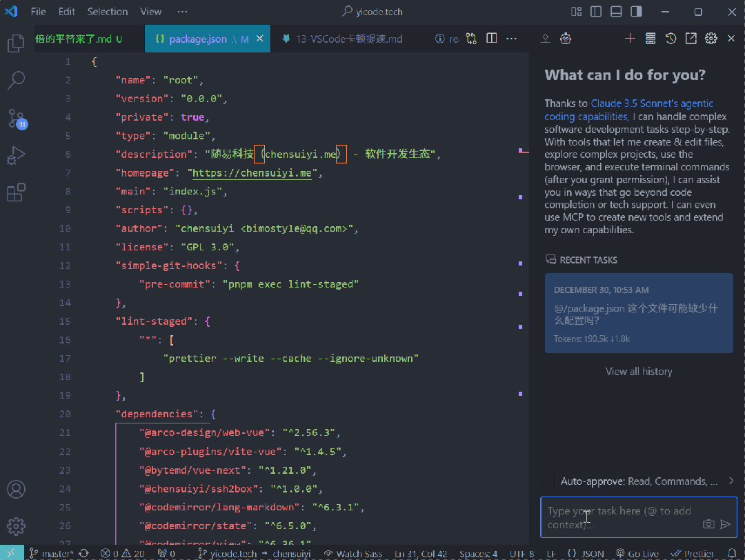Click the Search icon in activity bar

pyautogui.click(x=16, y=81)
